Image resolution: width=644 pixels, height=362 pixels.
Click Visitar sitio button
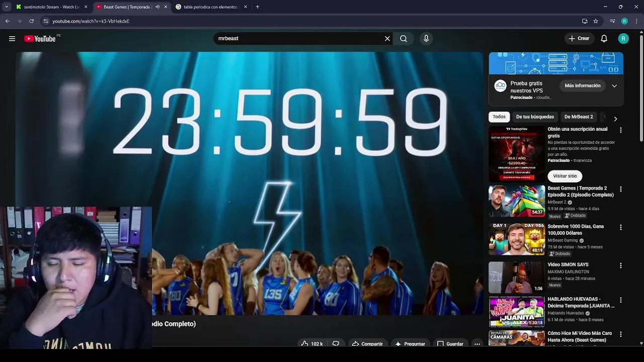pyautogui.click(x=565, y=176)
